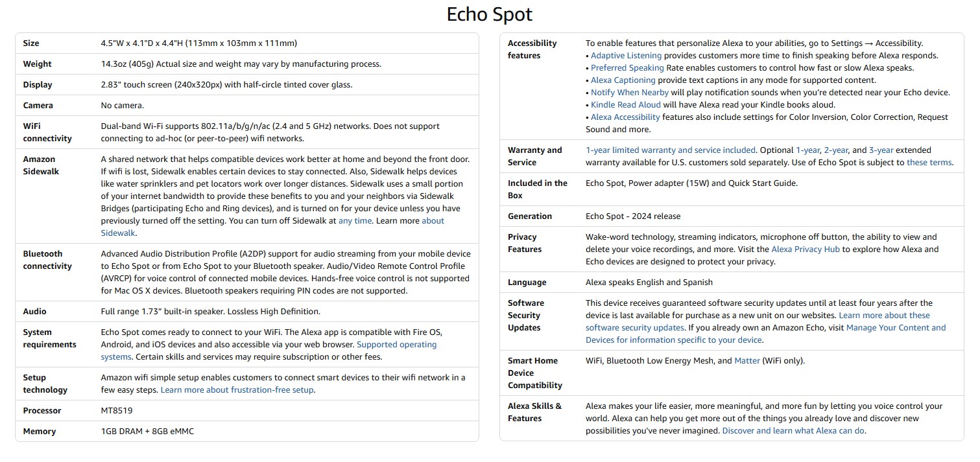Open 'Supported operating systems' link
The width and height of the screenshot is (980, 462).
[x=396, y=344]
